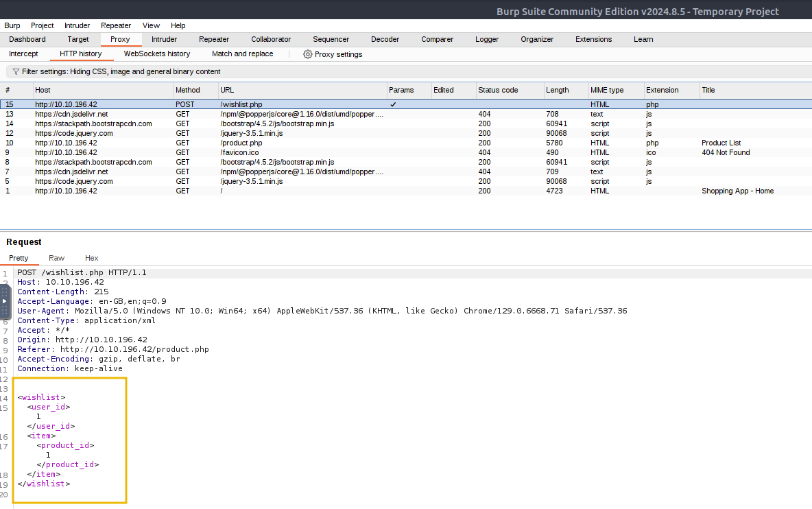
Task: Click the User-Agent header line
Action: [x=322, y=311]
